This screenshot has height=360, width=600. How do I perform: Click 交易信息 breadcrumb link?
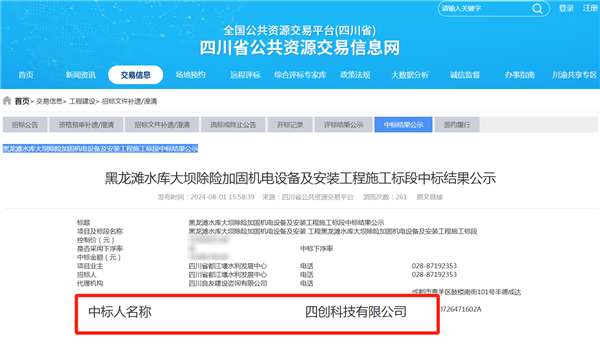tap(49, 101)
